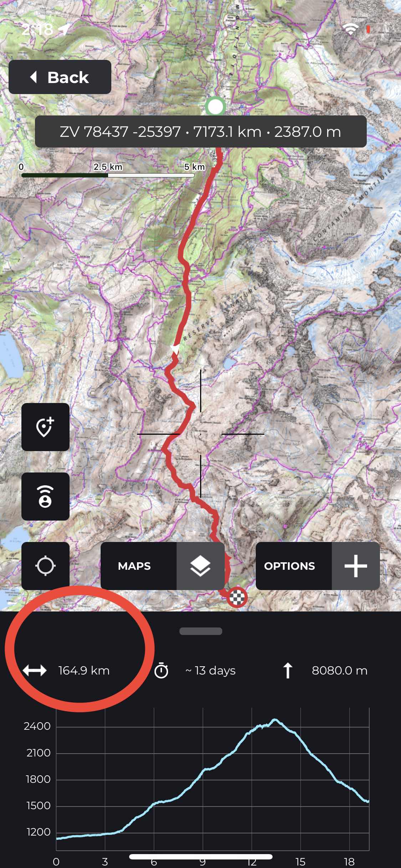Screen dimensions: 401x868
Task: Tap the horizontal distance arrow icon
Action: pyautogui.click(x=35, y=670)
